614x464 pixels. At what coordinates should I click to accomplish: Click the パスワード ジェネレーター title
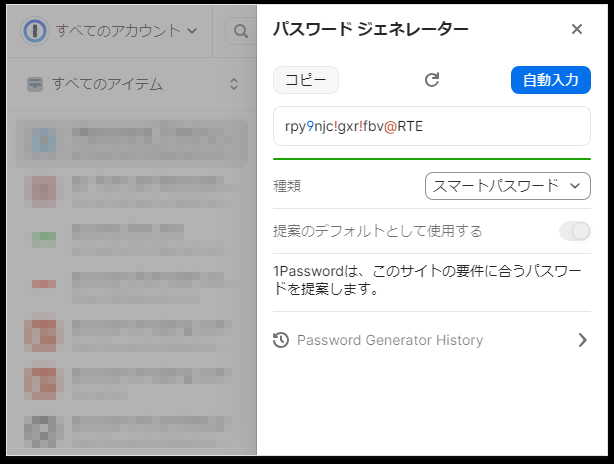[x=370, y=29]
